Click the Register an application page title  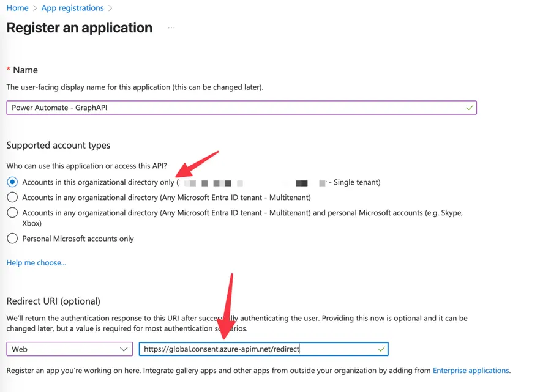point(80,28)
